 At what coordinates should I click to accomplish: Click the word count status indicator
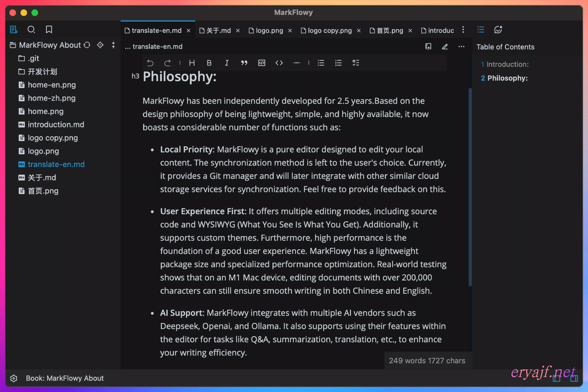click(x=427, y=361)
